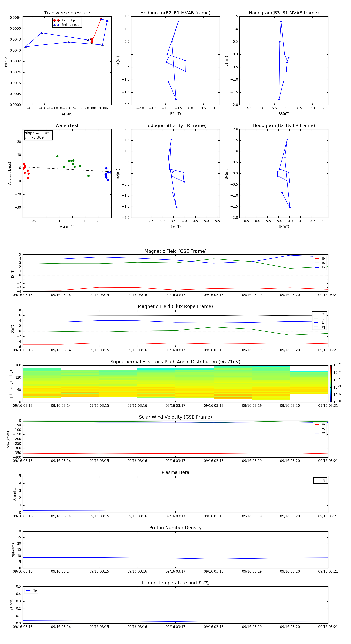Click the Vy entry in velocity legend
This screenshot has width=351, height=644.
pos(320,429)
